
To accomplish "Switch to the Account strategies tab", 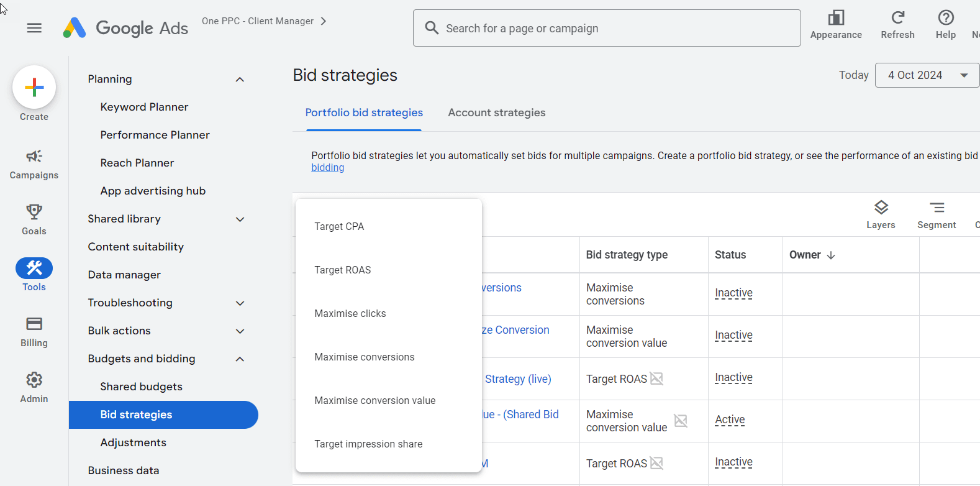I will pos(496,112).
